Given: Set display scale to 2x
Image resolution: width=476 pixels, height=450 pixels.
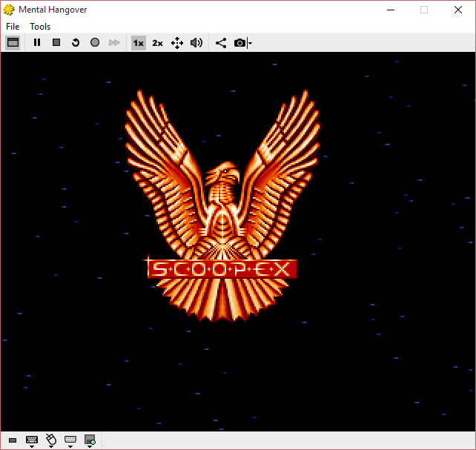Looking at the screenshot, I should tap(157, 43).
